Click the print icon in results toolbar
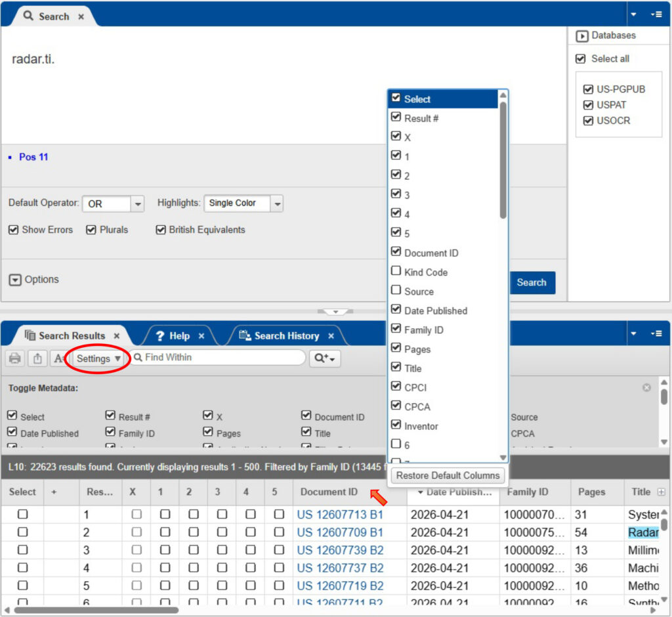This screenshot has height=617, width=672. (x=15, y=358)
